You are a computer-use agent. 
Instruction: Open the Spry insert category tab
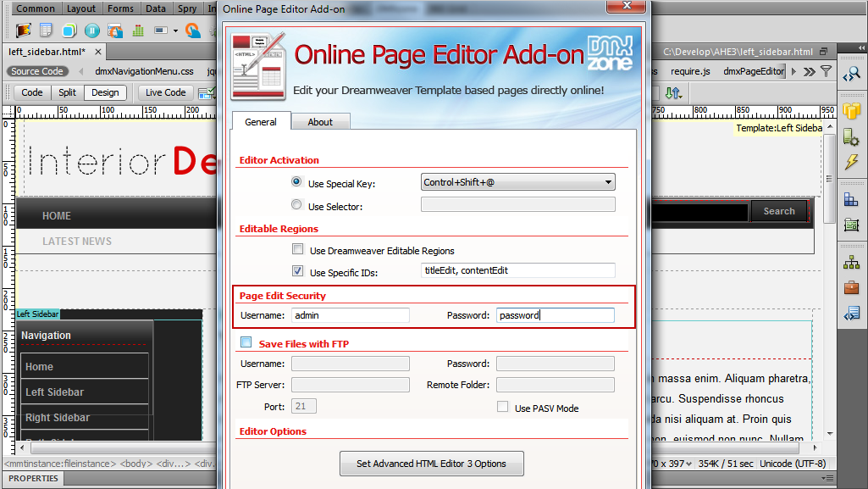187,8
